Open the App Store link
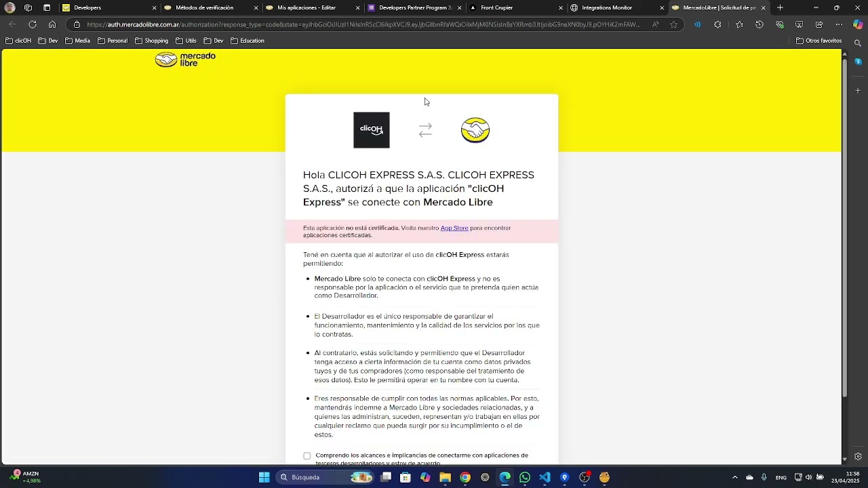Screen dimensions: 868x488 [x=454, y=228]
